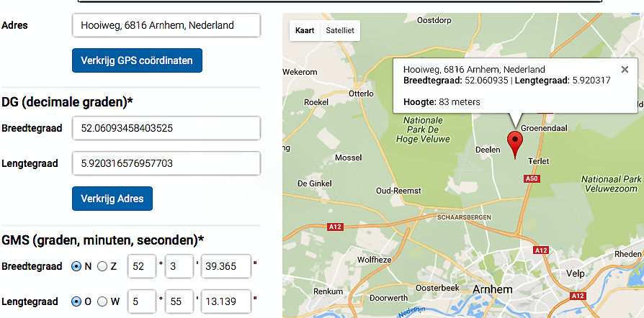Select N radio for Breedtegraad
The image size is (644, 318).
[x=76, y=266]
